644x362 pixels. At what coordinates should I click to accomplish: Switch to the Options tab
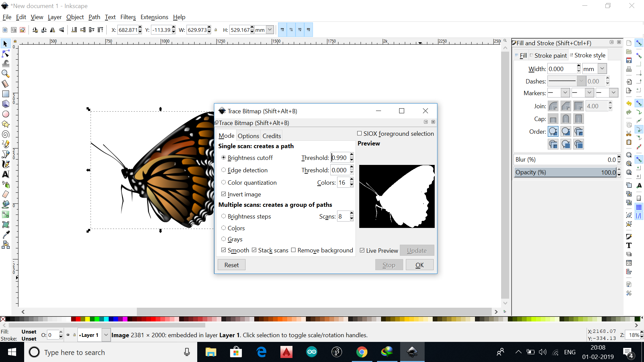coord(248,136)
